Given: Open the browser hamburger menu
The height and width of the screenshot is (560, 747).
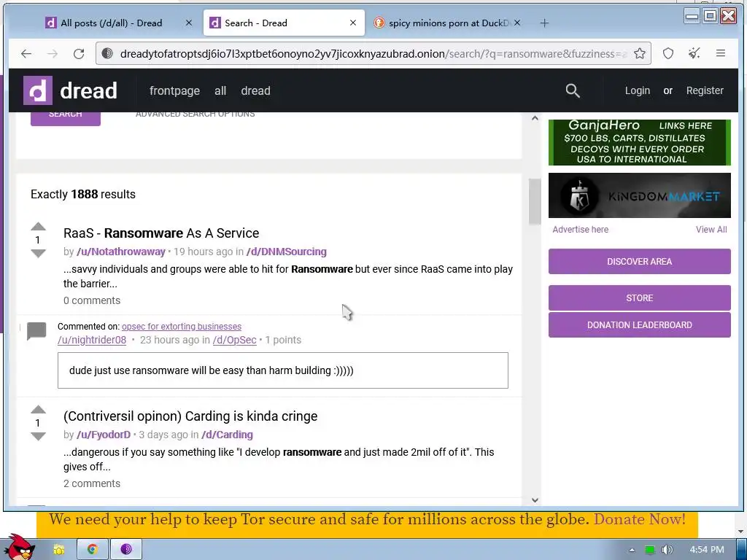Looking at the screenshot, I should click(x=721, y=54).
